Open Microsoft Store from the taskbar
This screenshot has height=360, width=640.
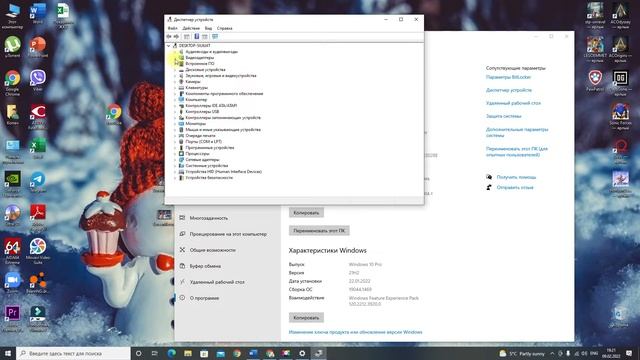click(x=204, y=353)
